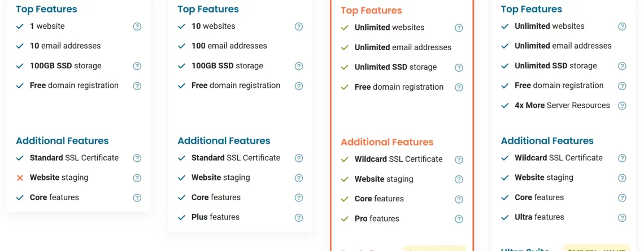The height and width of the screenshot is (251, 644).
Task: Click help icon next to 'Ultra features'
Action: point(622,218)
